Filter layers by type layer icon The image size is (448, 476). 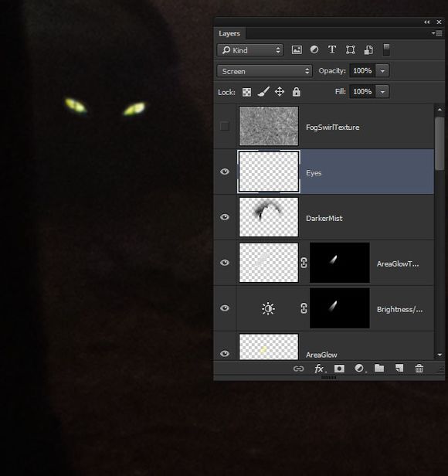coord(332,49)
